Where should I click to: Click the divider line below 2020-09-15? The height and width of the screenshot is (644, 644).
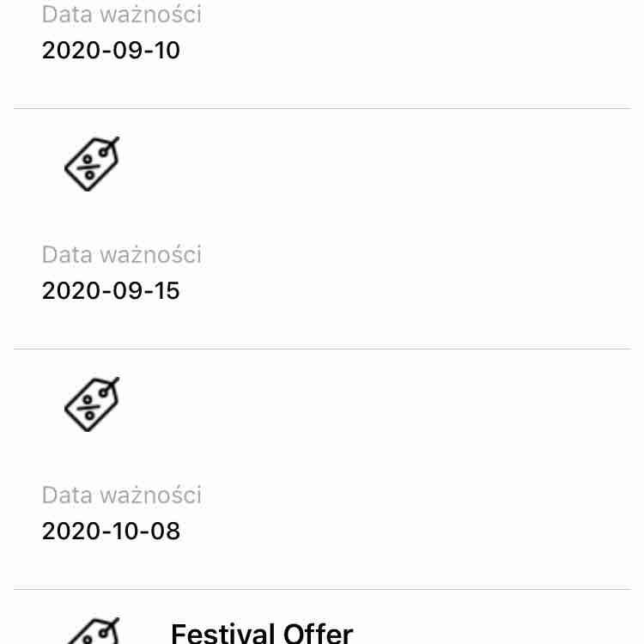(x=322, y=349)
